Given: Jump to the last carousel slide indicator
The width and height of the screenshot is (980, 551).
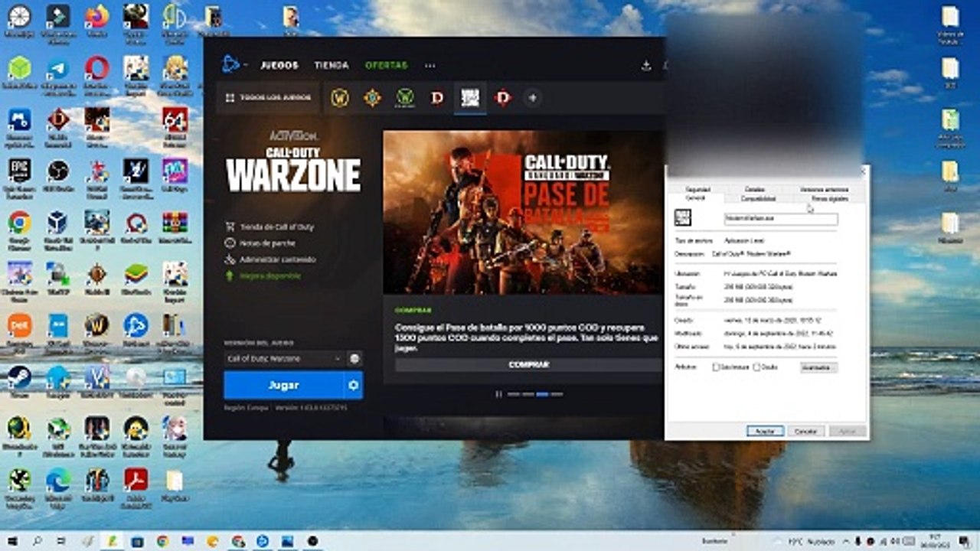Looking at the screenshot, I should 557,394.
